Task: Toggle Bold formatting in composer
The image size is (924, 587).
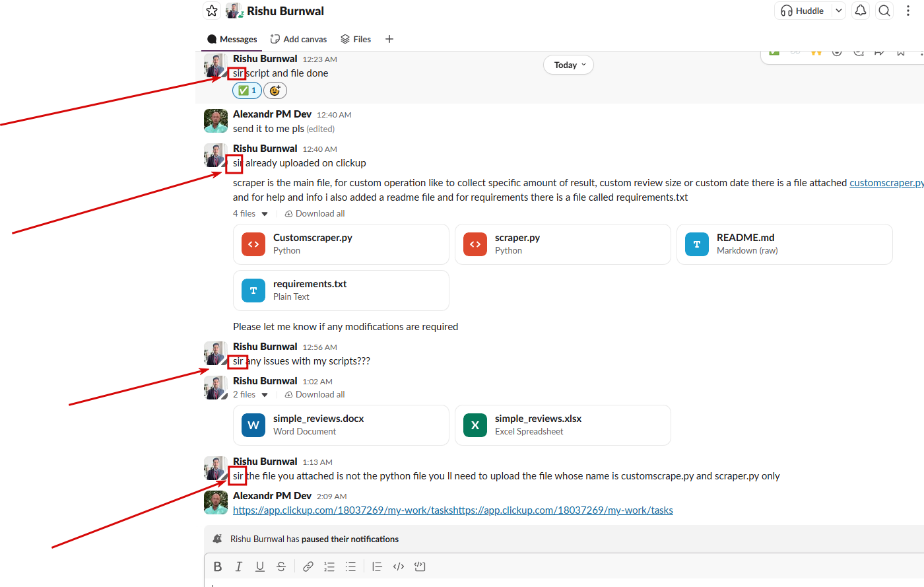Action: coord(218,567)
